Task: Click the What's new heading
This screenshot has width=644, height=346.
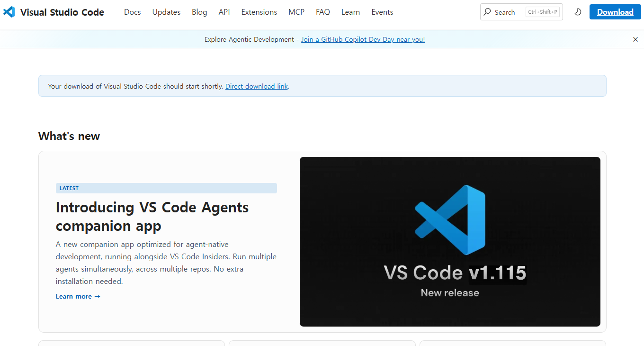Action: pos(69,136)
